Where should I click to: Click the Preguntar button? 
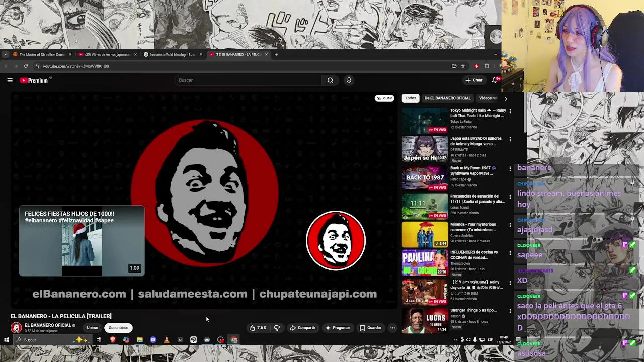pyautogui.click(x=337, y=328)
